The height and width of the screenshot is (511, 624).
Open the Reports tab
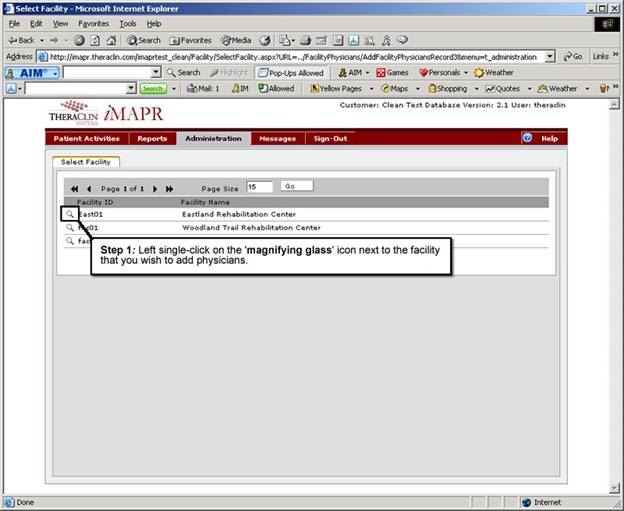[152, 138]
